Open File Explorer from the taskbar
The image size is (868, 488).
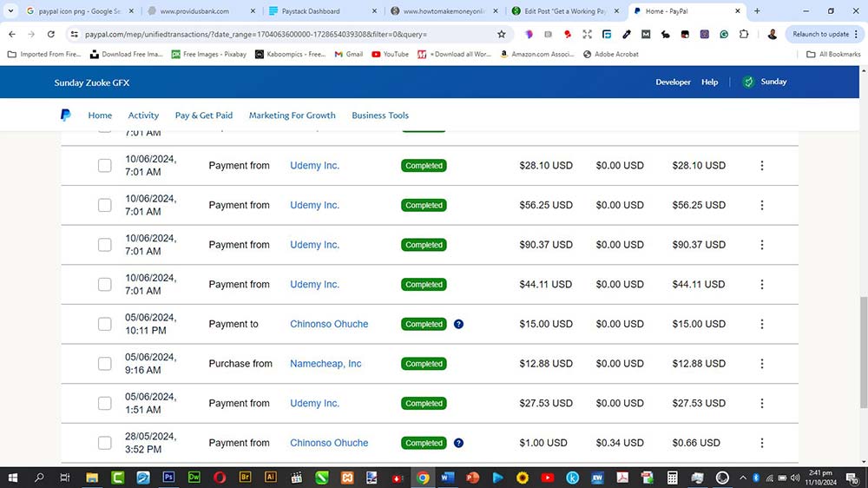coord(92,478)
